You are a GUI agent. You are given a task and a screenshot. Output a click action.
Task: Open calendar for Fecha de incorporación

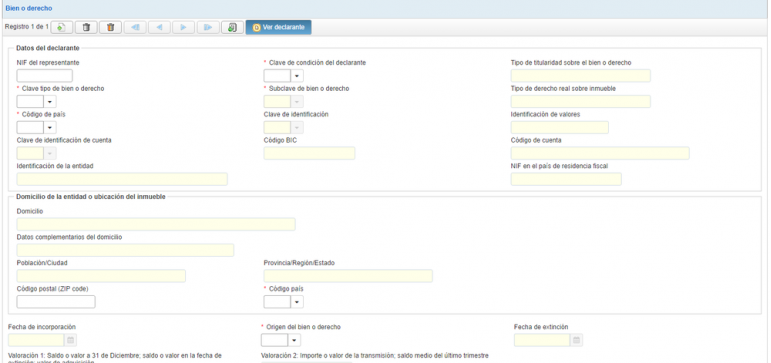click(70, 340)
